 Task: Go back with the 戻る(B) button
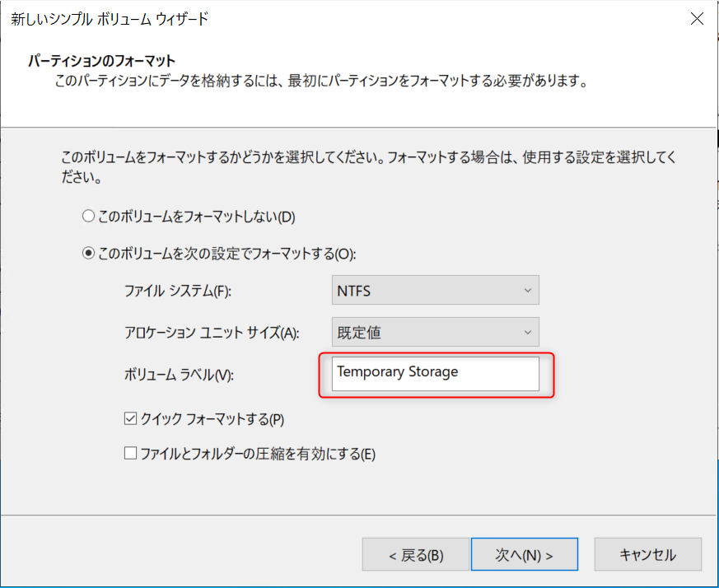(415, 554)
